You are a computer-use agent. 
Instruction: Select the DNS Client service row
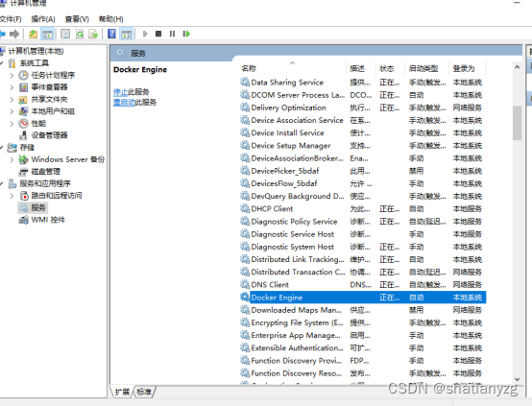(x=363, y=284)
